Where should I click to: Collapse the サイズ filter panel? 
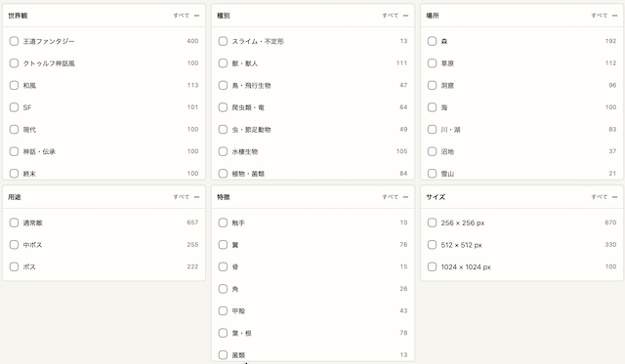click(x=614, y=197)
